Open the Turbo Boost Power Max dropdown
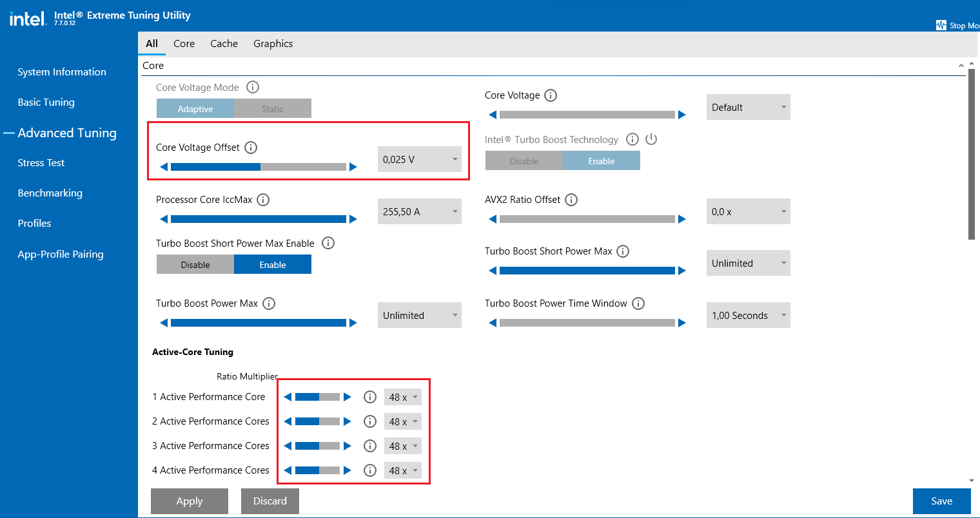980x518 pixels. (419, 315)
